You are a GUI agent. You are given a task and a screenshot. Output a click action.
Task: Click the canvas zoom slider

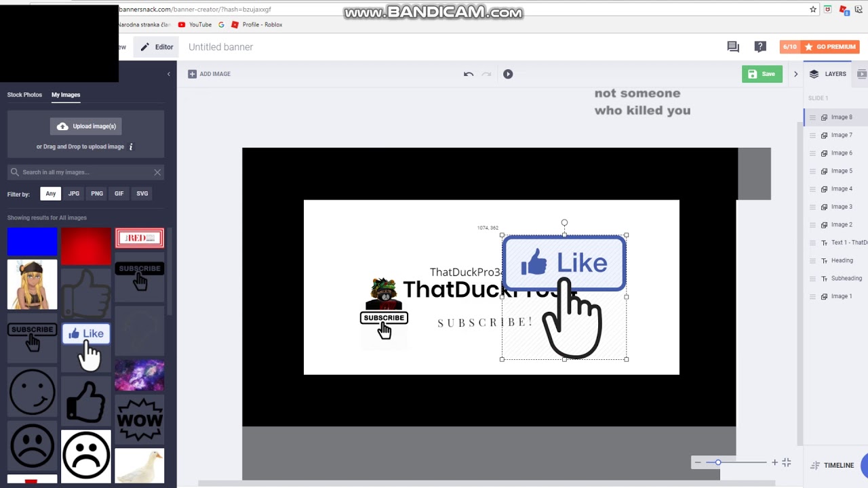click(x=736, y=462)
